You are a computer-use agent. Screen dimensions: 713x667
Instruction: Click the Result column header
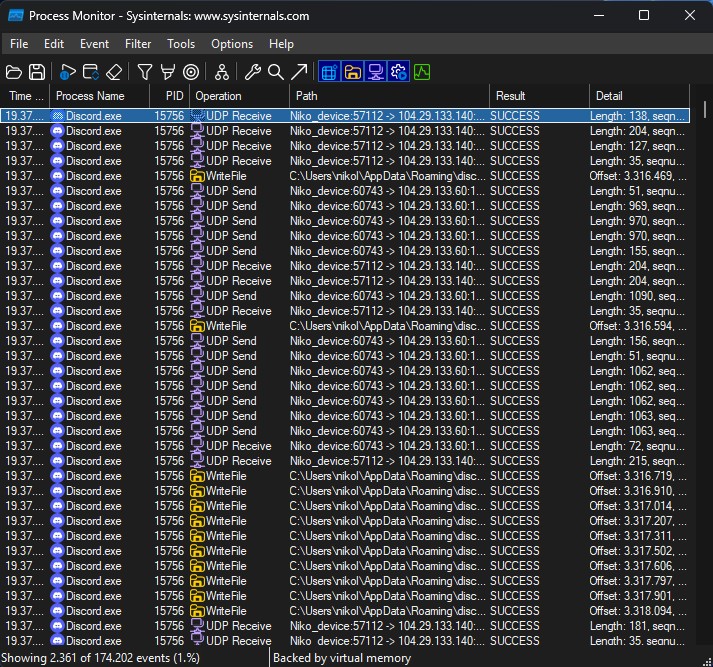pyautogui.click(x=540, y=96)
